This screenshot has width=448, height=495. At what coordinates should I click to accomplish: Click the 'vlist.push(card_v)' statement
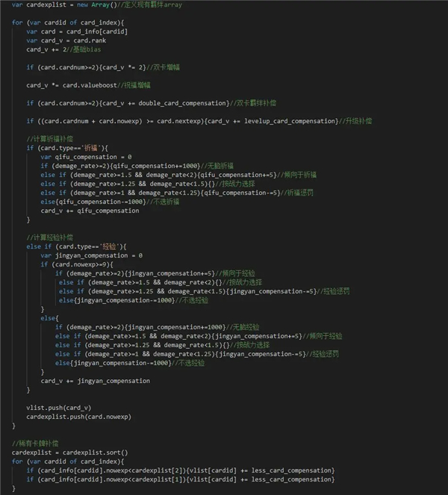coord(56,408)
